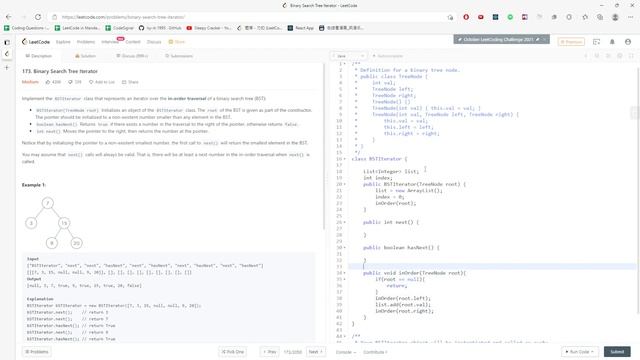
Task: Open the React App bookmark
Action: (301, 28)
